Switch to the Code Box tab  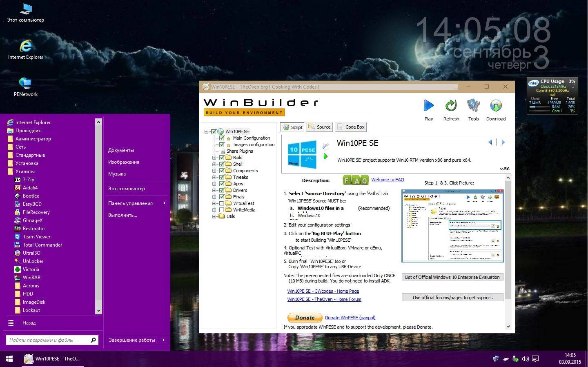pos(351,127)
